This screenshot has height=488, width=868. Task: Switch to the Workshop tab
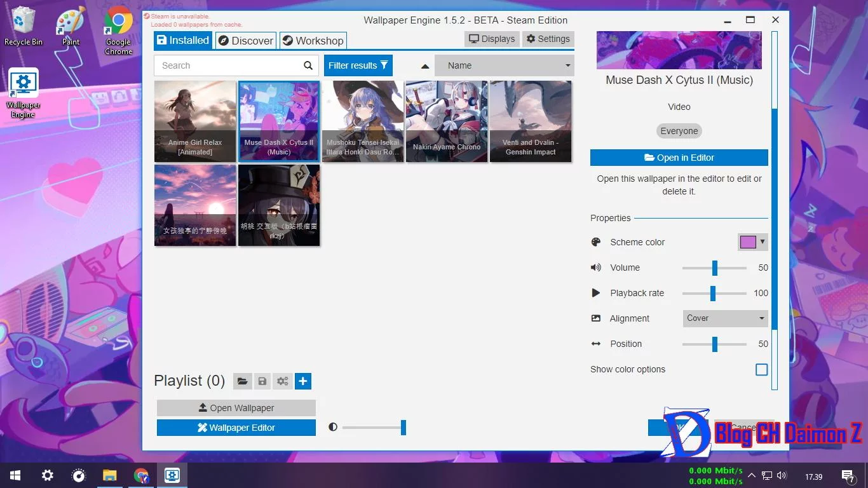(x=313, y=41)
